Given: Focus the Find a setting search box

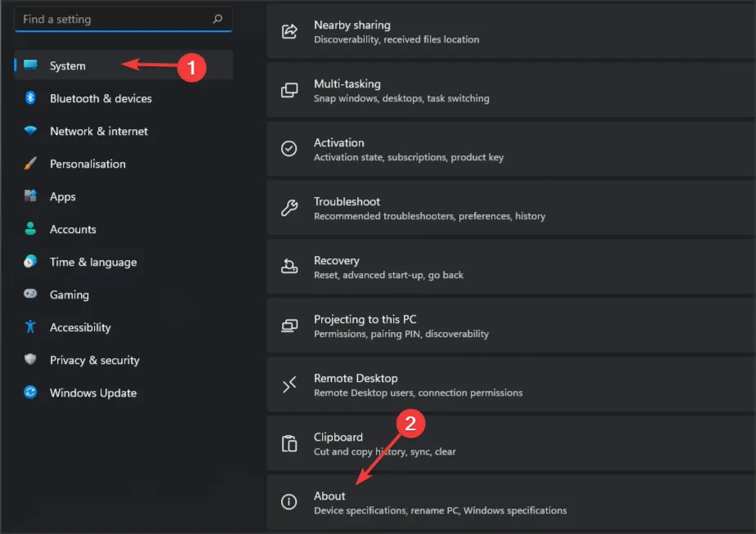Looking at the screenshot, I should (114, 19).
